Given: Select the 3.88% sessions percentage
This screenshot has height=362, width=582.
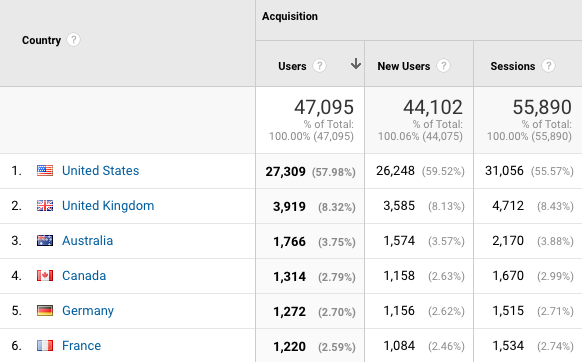Looking at the screenshot, I should point(555,241).
